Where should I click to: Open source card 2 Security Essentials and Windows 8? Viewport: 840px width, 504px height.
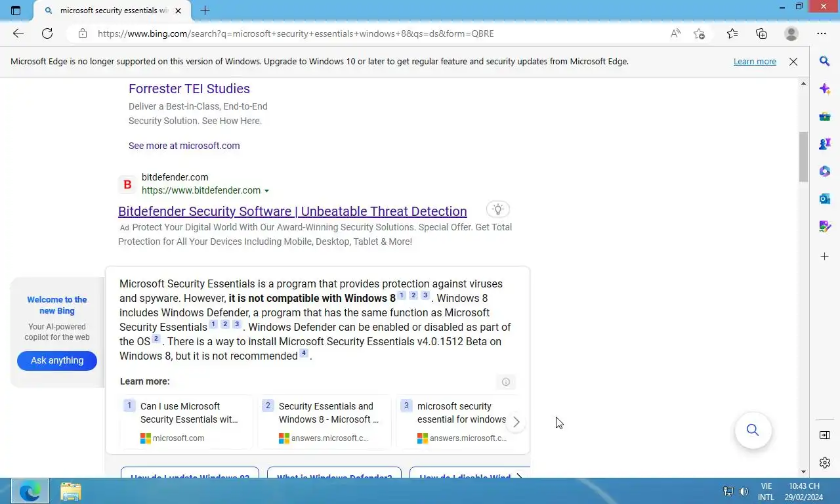[x=325, y=421]
